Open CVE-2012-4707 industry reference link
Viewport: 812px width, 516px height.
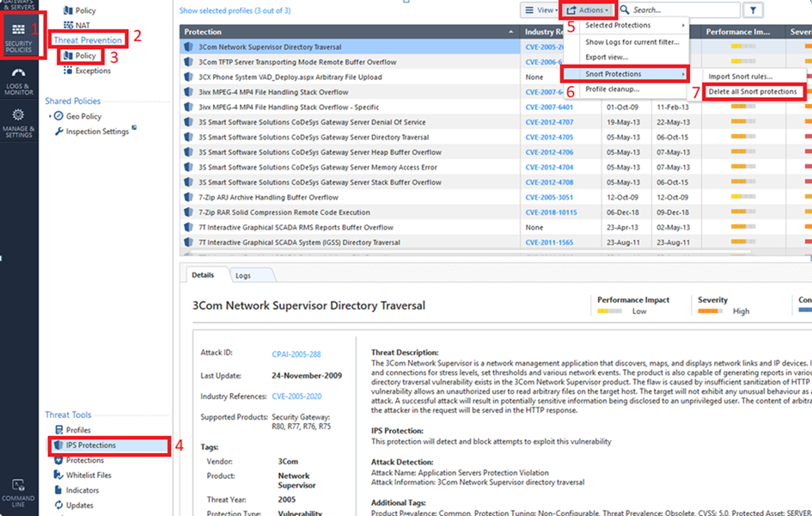tap(549, 123)
